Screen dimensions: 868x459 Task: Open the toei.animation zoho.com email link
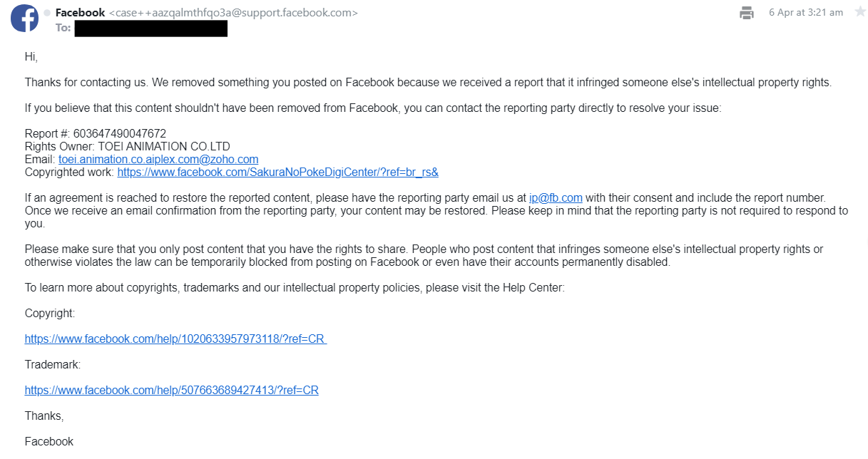pyautogui.click(x=158, y=160)
